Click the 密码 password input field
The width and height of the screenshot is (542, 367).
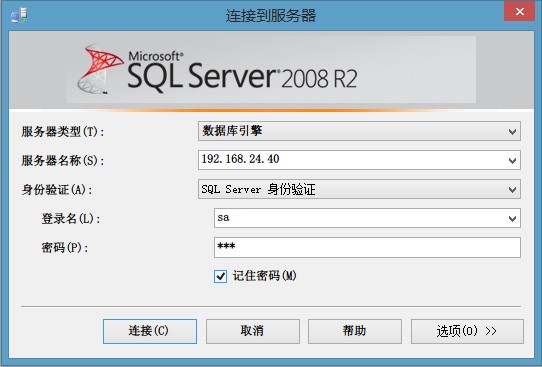[367, 247]
